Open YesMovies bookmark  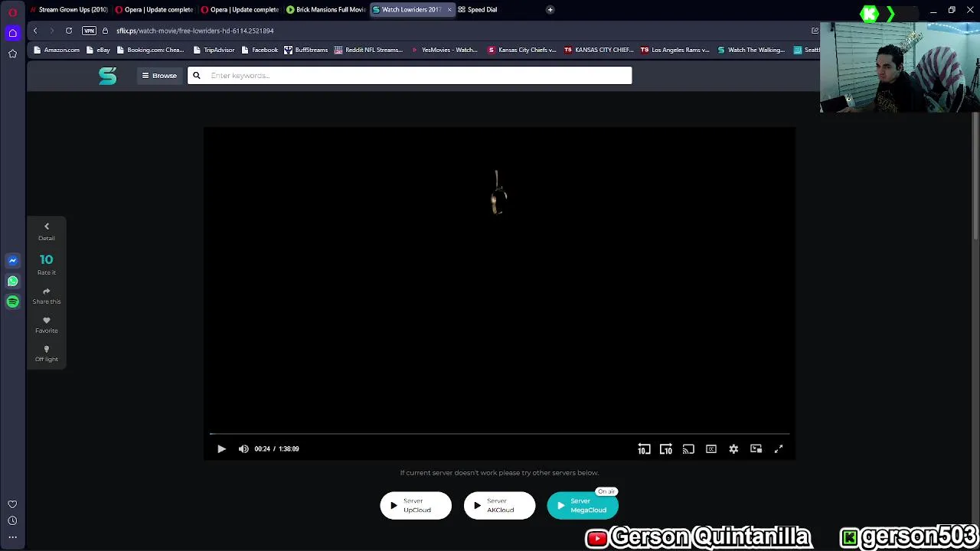pyautogui.click(x=445, y=51)
